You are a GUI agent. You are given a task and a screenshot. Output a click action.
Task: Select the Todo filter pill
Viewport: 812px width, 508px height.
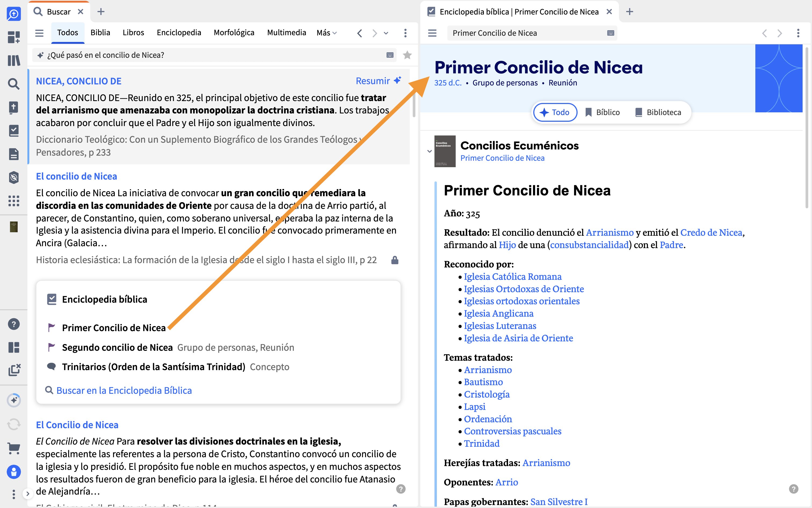pyautogui.click(x=555, y=112)
